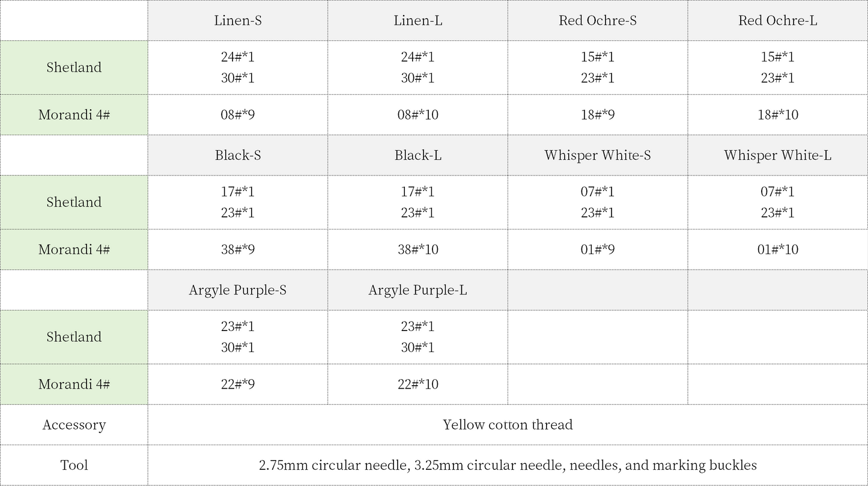
Task: Select the cell containing 01#*9
Action: 598,249
